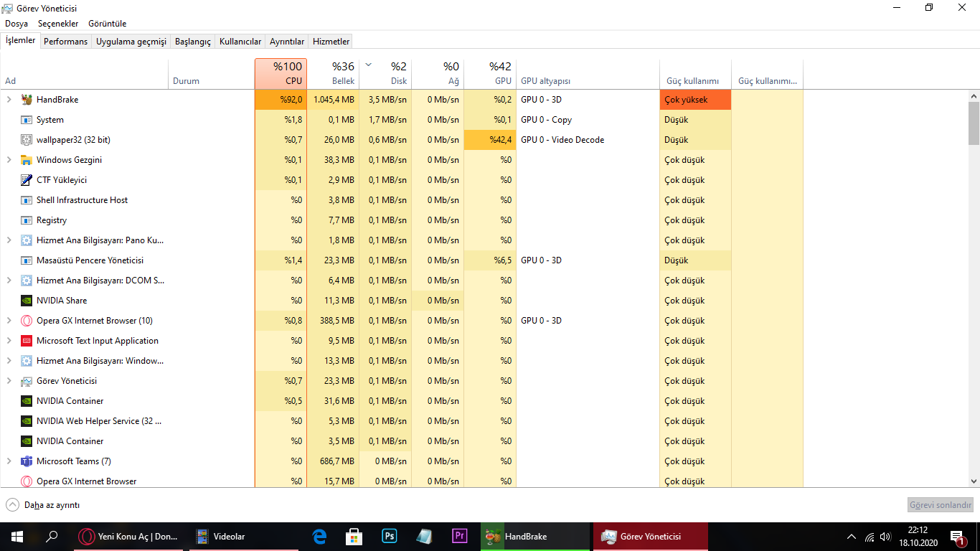Click the wallpaper32 (32 bit) process icon
The height and width of the screenshot is (551, 980).
point(27,140)
